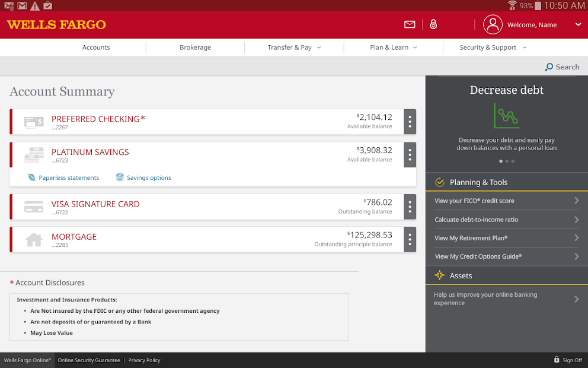Select the third carousel dot under Decrease debt

(x=513, y=161)
